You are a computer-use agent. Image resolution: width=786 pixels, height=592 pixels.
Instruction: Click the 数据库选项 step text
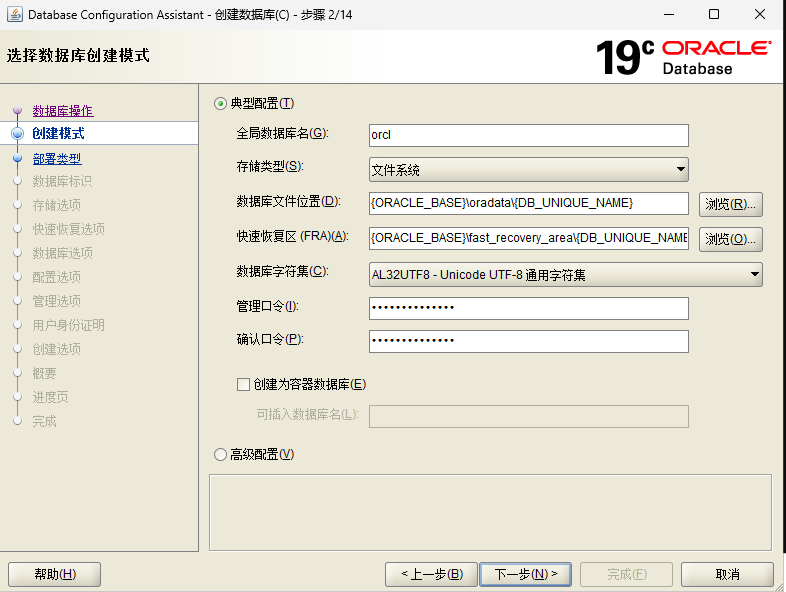pos(63,253)
